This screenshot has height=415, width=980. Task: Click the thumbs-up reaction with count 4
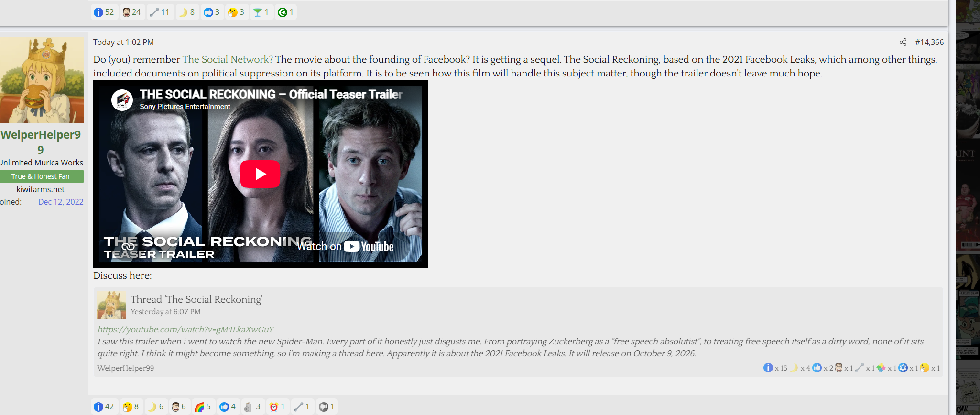pyautogui.click(x=228, y=406)
